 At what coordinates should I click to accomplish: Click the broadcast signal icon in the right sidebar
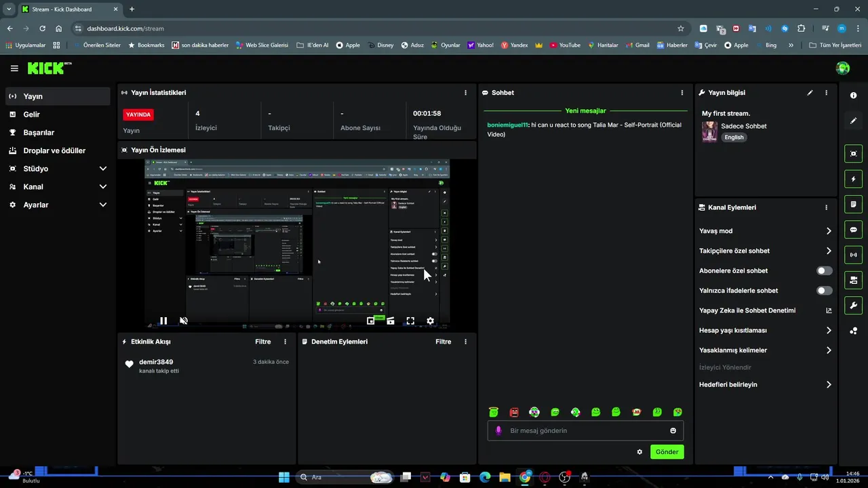[x=853, y=255]
